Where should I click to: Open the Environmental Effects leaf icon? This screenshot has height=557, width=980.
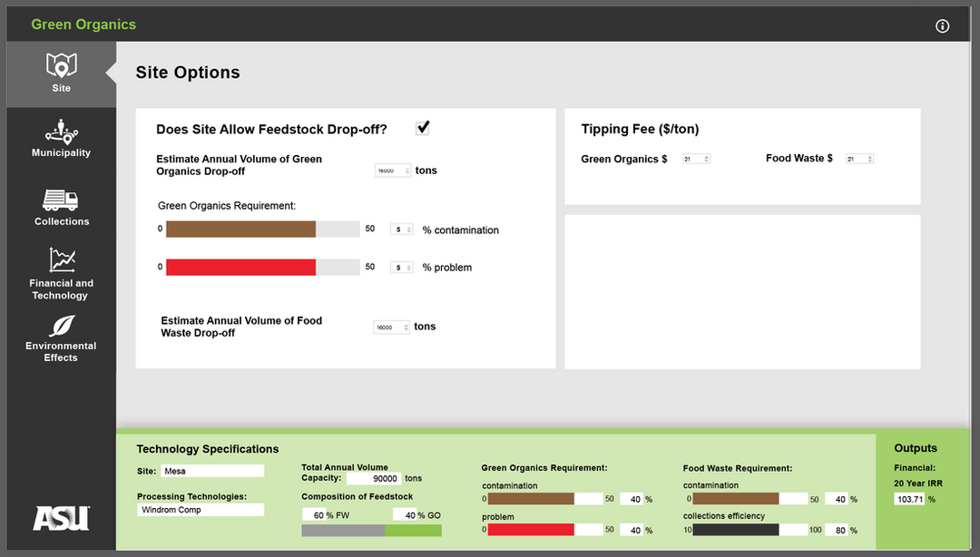point(61,327)
